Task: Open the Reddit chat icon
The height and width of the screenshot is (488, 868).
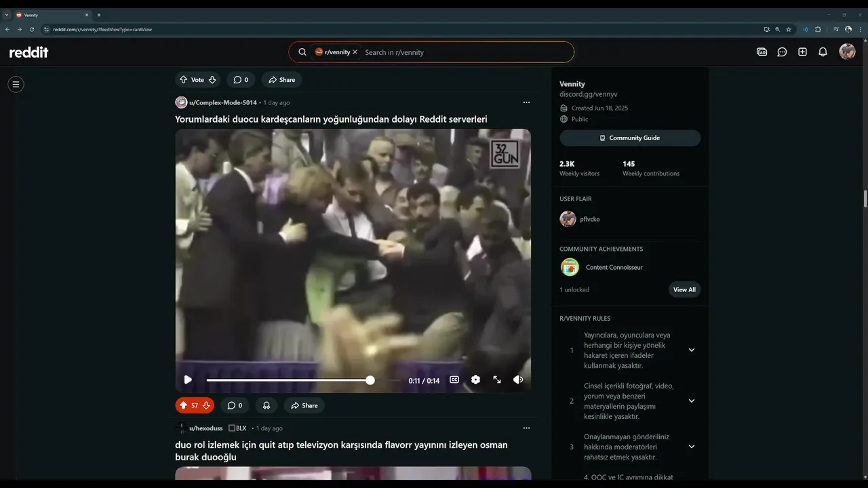Action: pos(782,52)
